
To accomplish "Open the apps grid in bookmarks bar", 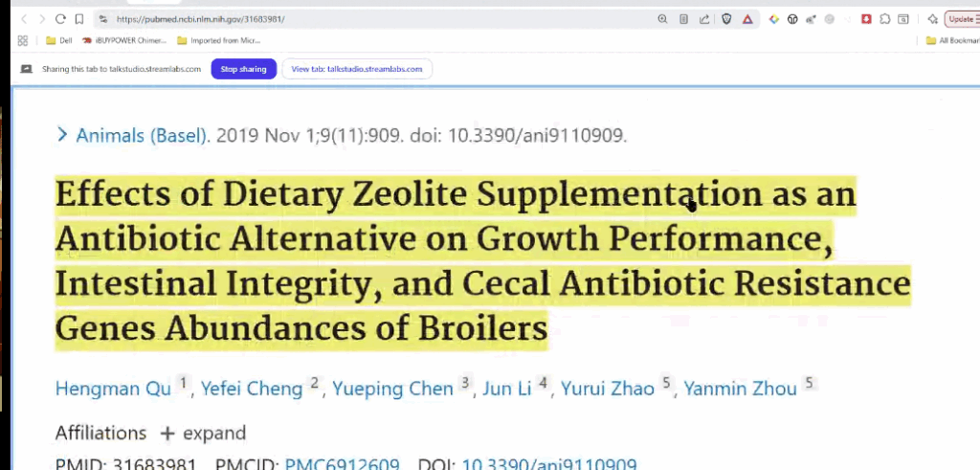I will click(x=23, y=40).
